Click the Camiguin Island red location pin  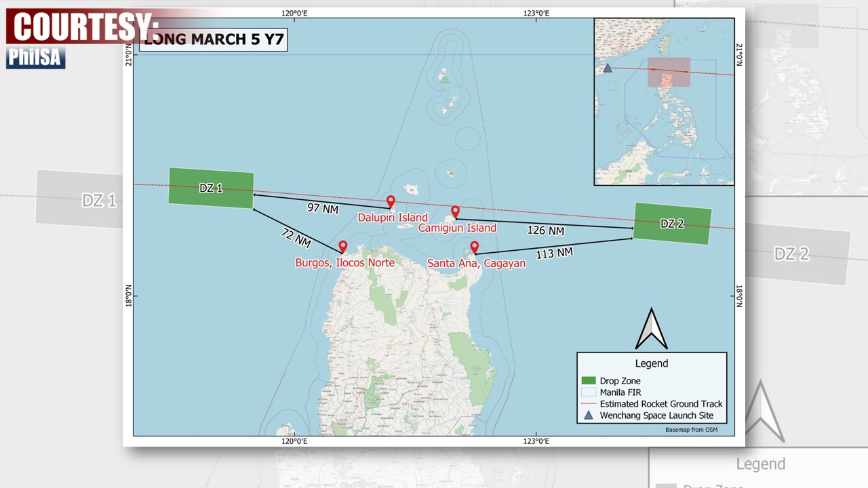[x=456, y=211]
